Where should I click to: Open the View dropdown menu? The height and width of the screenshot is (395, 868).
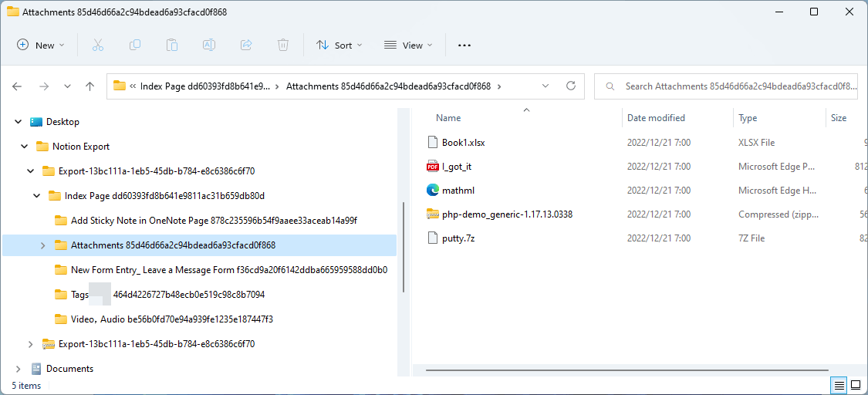(408, 46)
